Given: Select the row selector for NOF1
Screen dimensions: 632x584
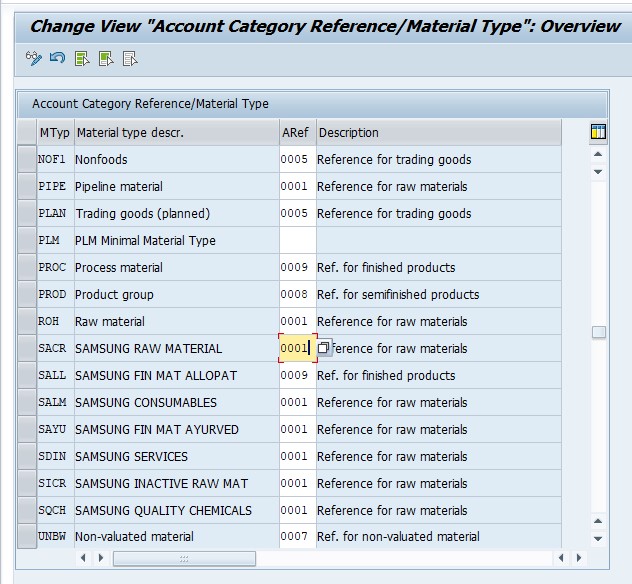Looking at the screenshot, I should (27, 159).
